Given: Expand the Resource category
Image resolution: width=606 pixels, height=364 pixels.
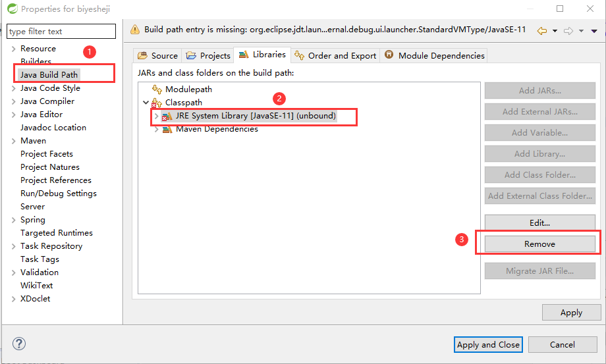Looking at the screenshot, I should coord(14,49).
